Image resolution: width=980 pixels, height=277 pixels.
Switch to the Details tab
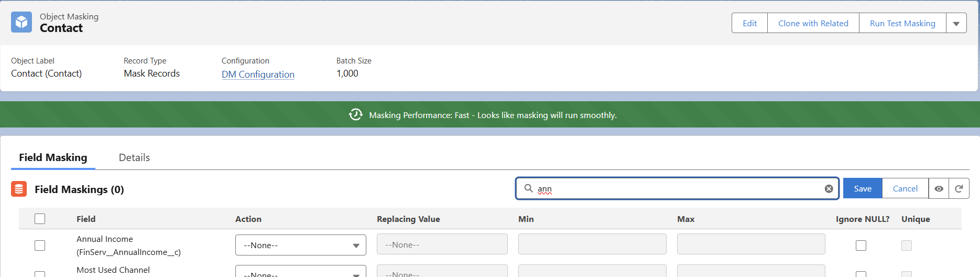click(x=134, y=157)
